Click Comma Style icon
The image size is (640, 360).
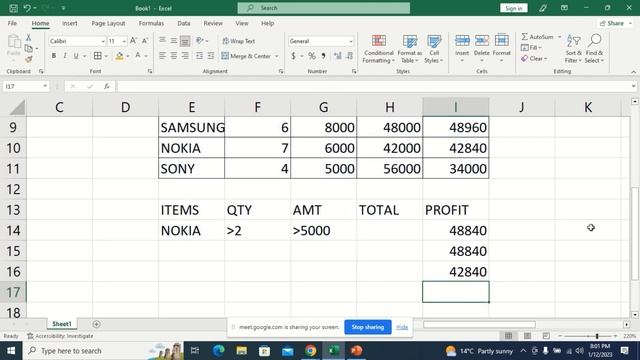(323, 56)
